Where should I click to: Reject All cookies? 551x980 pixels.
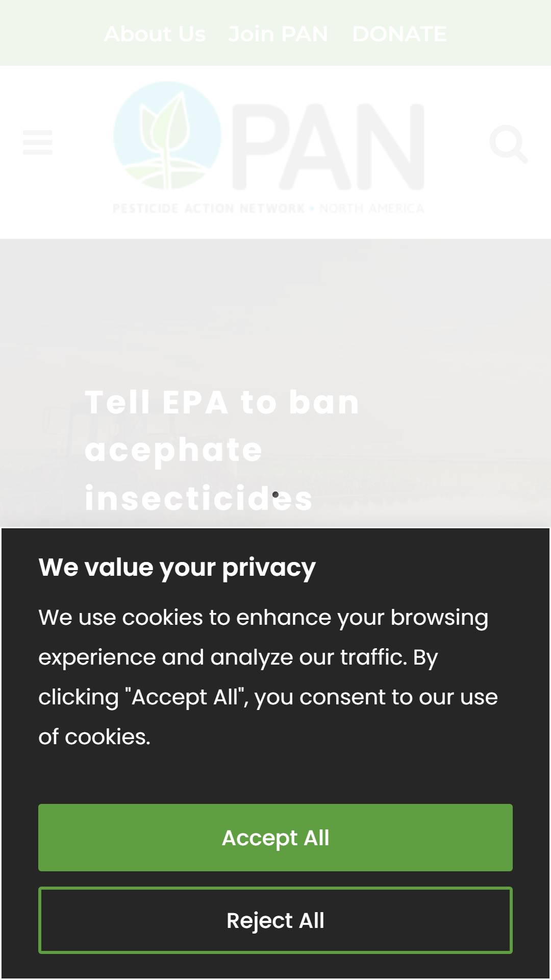(275, 920)
